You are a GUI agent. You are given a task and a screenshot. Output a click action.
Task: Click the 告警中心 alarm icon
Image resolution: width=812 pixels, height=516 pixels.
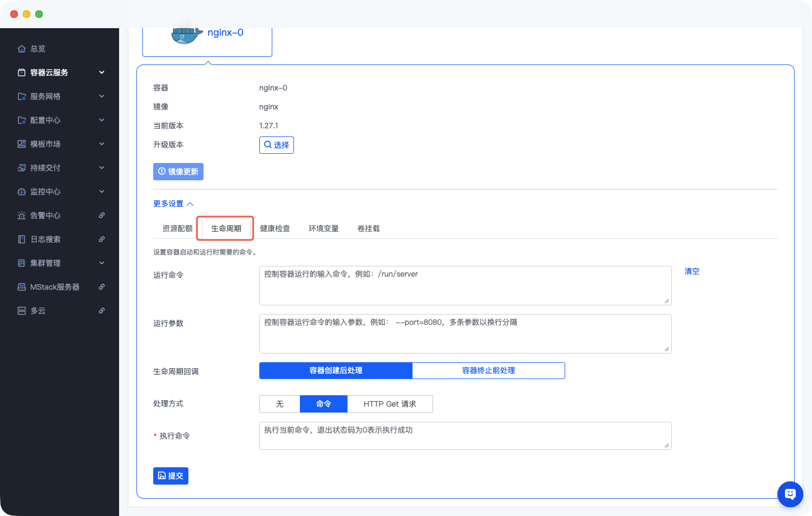(x=22, y=215)
